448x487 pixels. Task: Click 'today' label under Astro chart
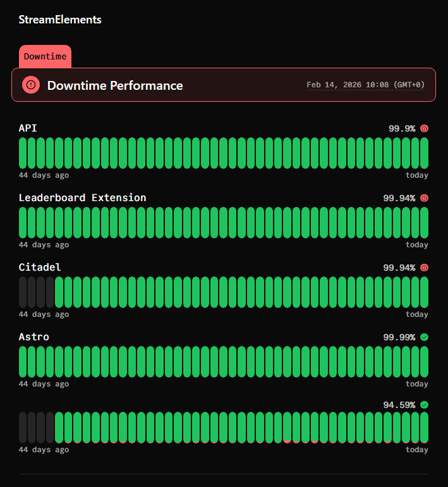pyautogui.click(x=417, y=384)
